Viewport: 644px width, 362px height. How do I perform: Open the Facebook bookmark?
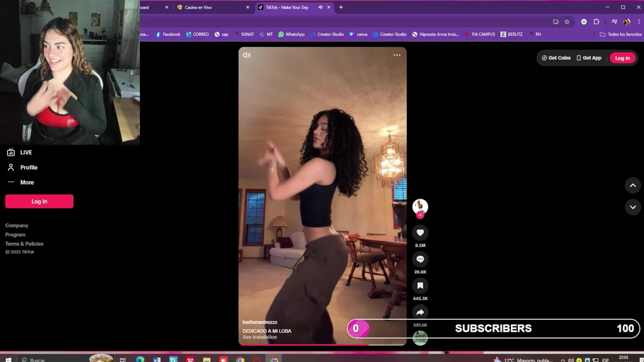click(x=168, y=34)
